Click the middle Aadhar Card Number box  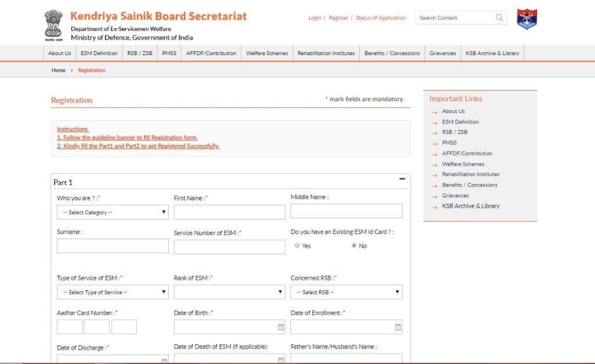click(97, 327)
